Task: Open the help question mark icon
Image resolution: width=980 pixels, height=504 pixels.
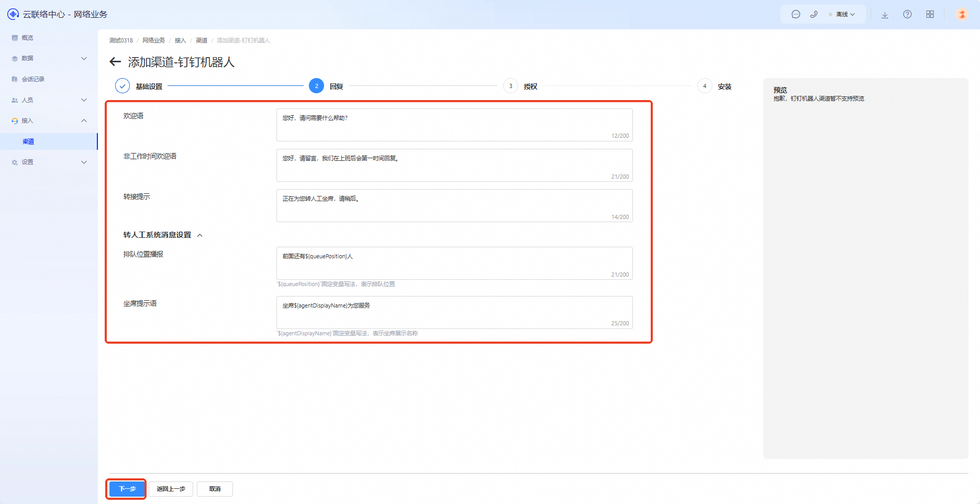Action: coord(907,14)
